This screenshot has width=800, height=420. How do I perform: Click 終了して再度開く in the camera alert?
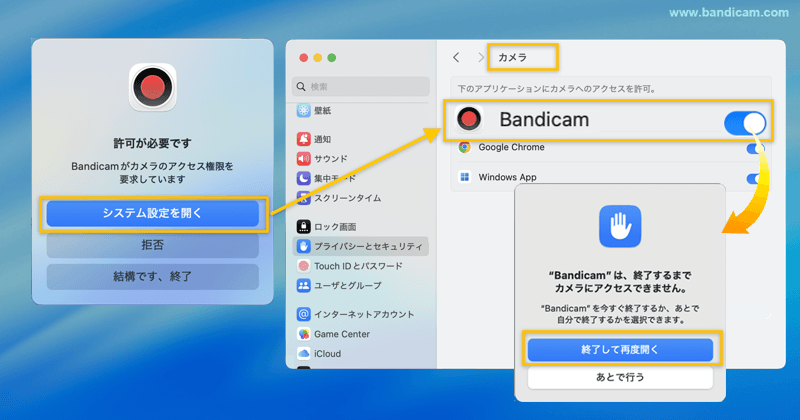[620, 350]
